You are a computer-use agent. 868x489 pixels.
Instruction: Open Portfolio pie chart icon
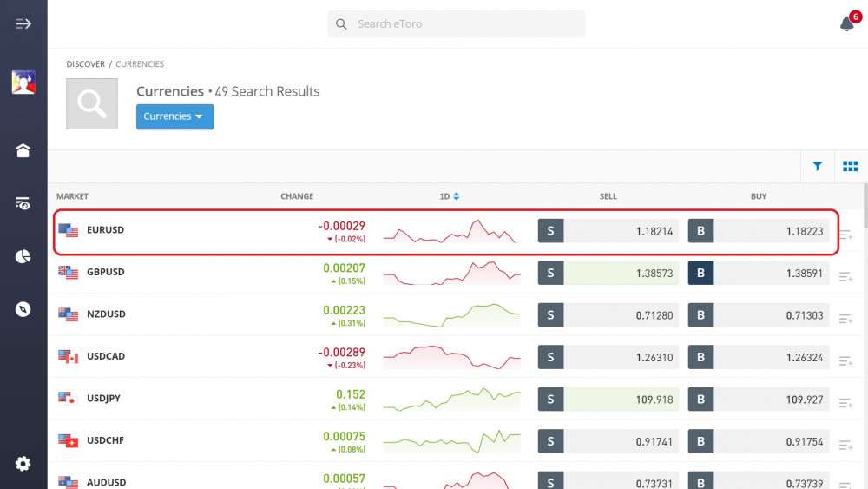coord(23,256)
